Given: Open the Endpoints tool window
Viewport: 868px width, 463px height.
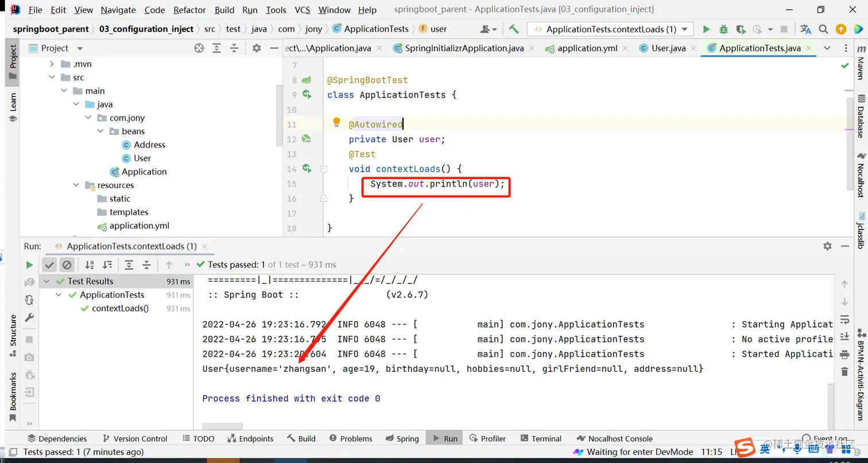Looking at the screenshot, I should (250, 438).
